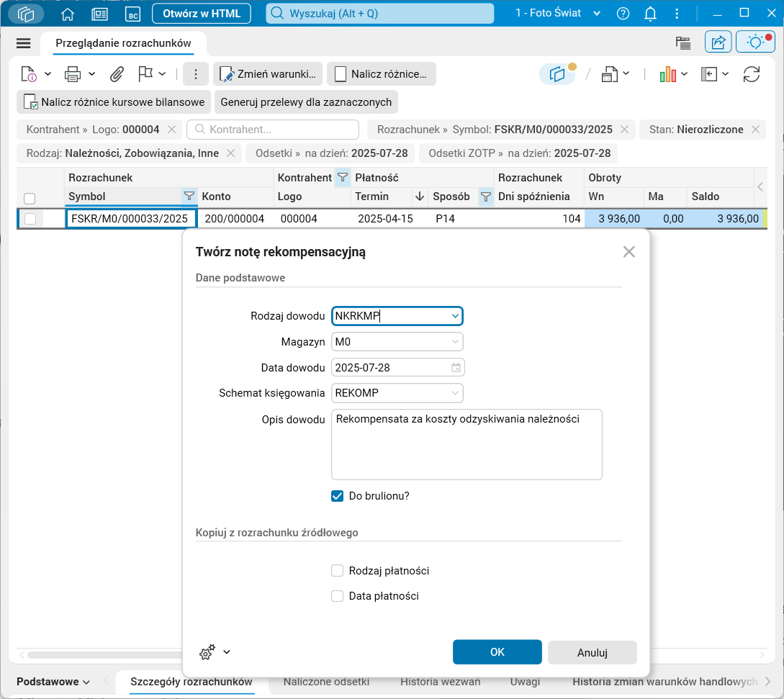Click the filter icon on Sposób column
The height and width of the screenshot is (699, 784).
(x=485, y=196)
